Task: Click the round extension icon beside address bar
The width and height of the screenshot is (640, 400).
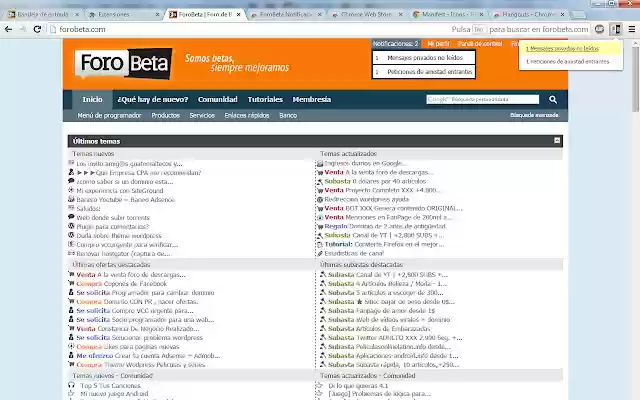Action: tap(599, 29)
